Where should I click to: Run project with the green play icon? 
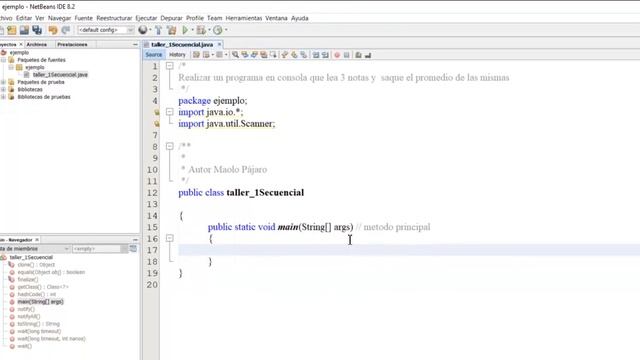[185, 30]
